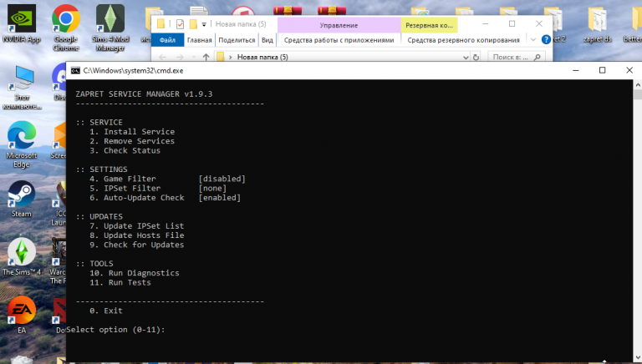
Task: Maximize the cmd.exe window
Action: 602,70
